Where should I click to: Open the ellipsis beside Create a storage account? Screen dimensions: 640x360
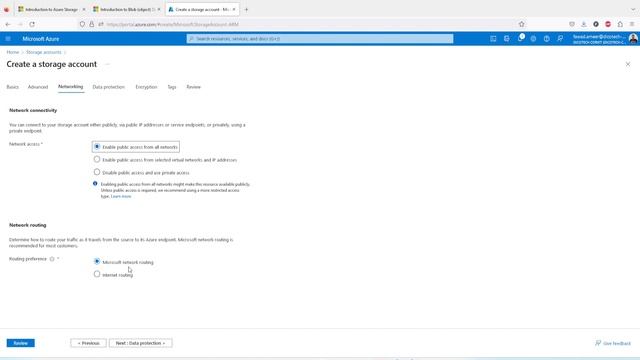tap(107, 64)
